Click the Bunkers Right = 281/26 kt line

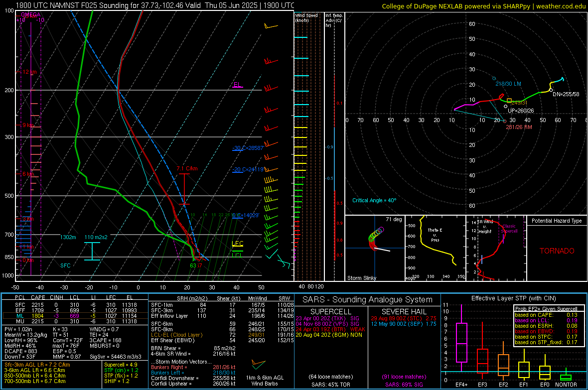coord(193,367)
